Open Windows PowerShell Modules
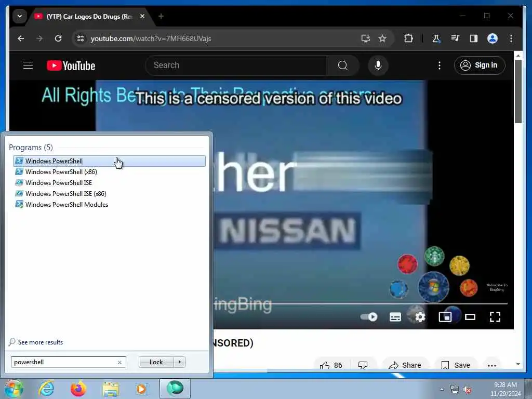 109,204
